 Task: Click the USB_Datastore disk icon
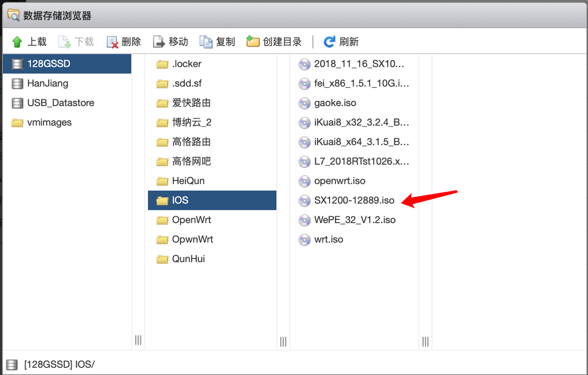pos(17,103)
